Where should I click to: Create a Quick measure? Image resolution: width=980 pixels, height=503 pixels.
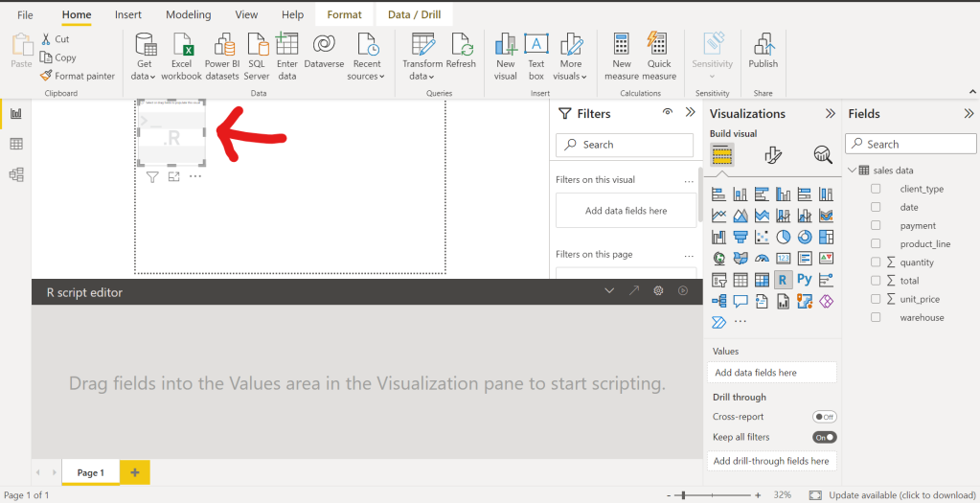coord(659,57)
